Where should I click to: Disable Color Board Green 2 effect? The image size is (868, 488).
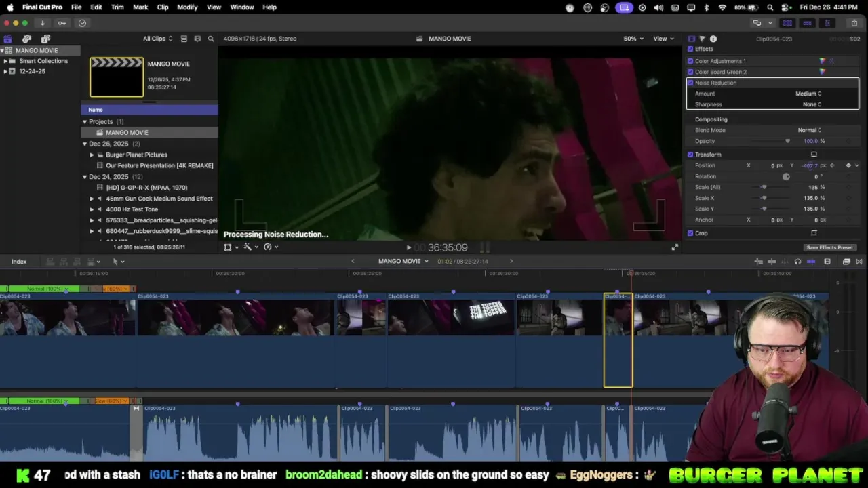(x=690, y=72)
